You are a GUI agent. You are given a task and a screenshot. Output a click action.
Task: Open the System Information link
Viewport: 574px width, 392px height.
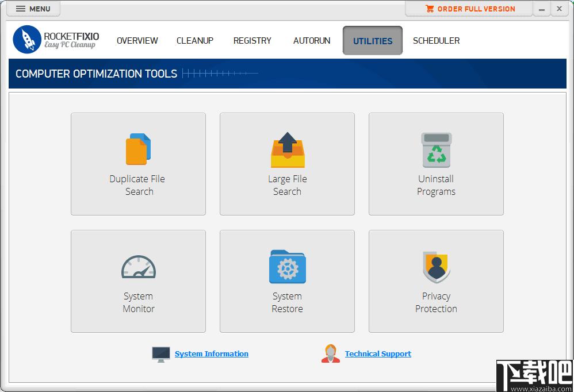tap(212, 353)
